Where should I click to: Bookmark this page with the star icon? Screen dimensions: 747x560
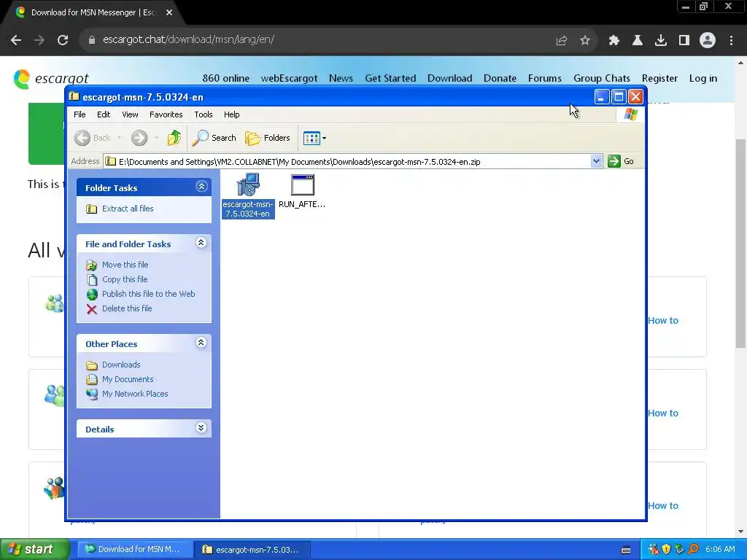585,41
